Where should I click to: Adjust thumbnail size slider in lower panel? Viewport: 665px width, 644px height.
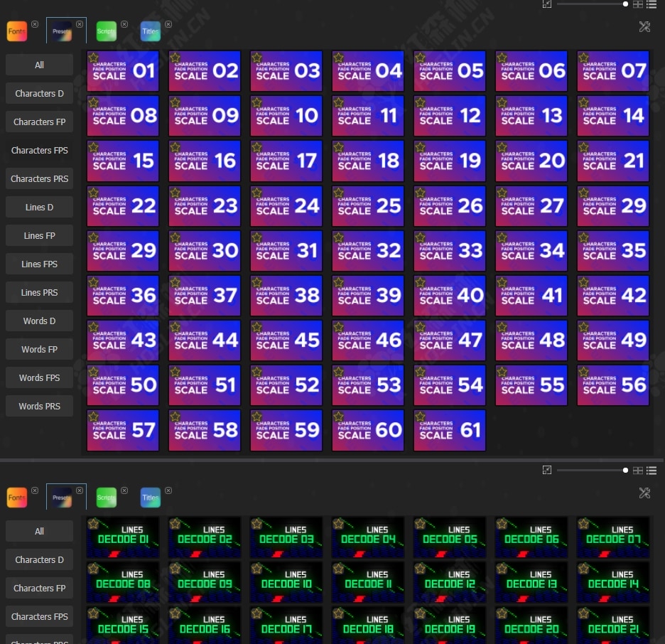[593, 471]
